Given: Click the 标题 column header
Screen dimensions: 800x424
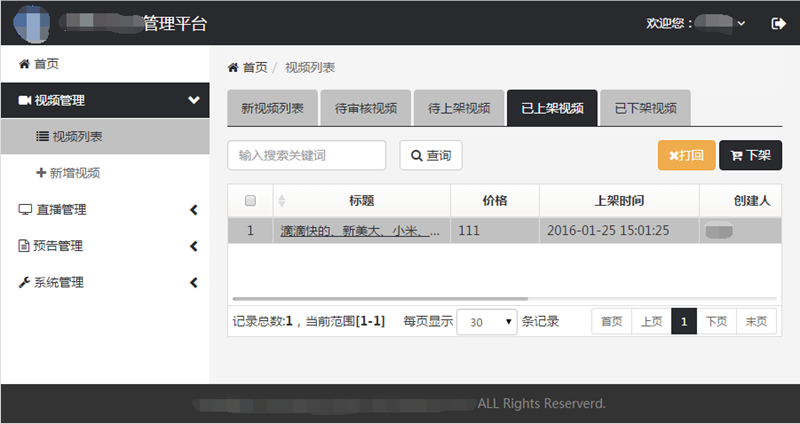Looking at the screenshot, I should [x=362, y=201].
